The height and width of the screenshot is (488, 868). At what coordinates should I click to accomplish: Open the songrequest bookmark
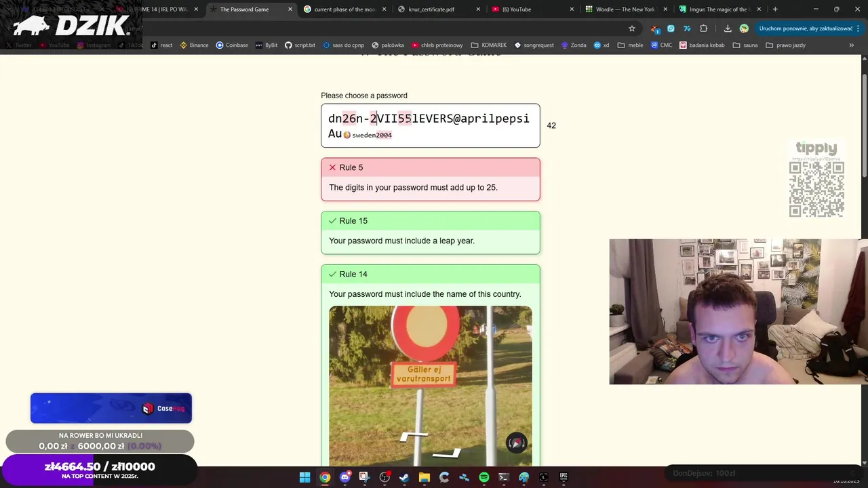(x=534, y=45)
